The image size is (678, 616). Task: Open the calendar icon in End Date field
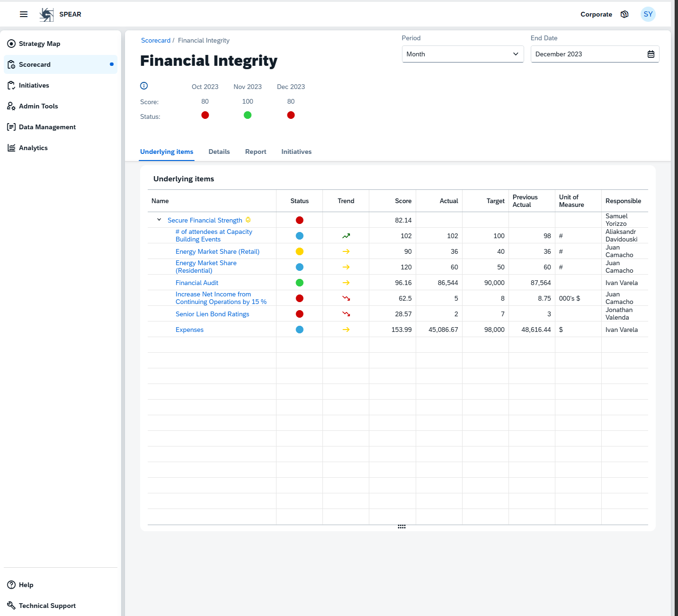650,54
